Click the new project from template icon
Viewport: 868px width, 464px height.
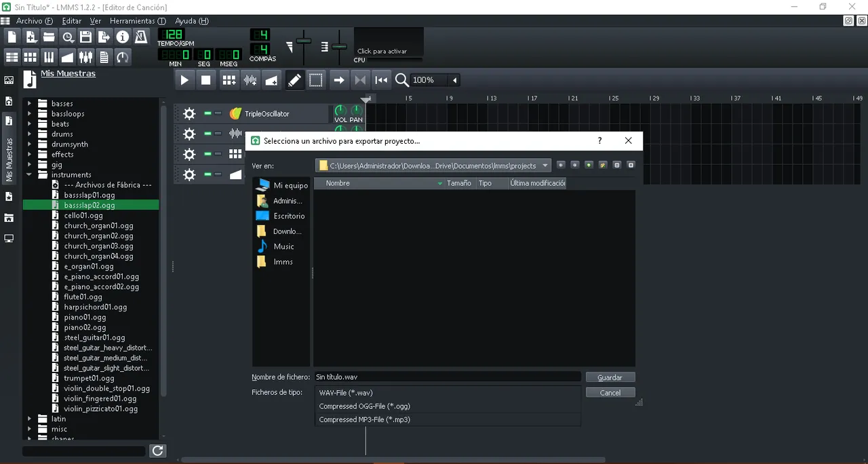(31, 37)
